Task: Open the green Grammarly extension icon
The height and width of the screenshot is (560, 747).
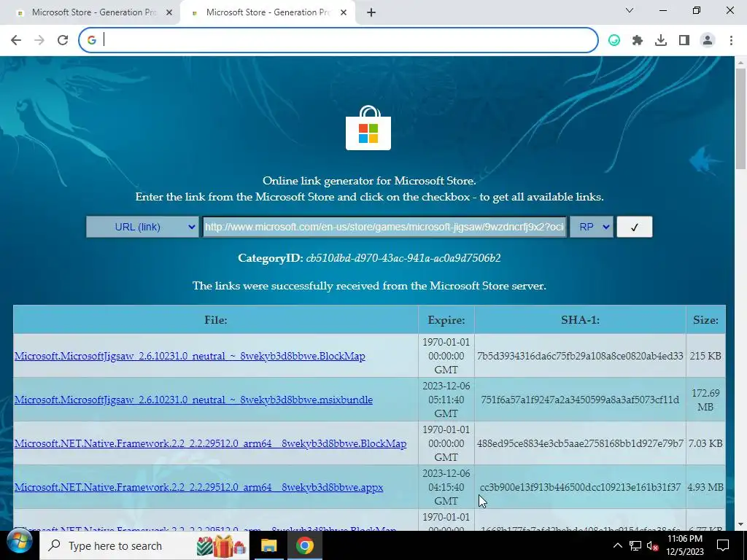Action: coord(614,41)
